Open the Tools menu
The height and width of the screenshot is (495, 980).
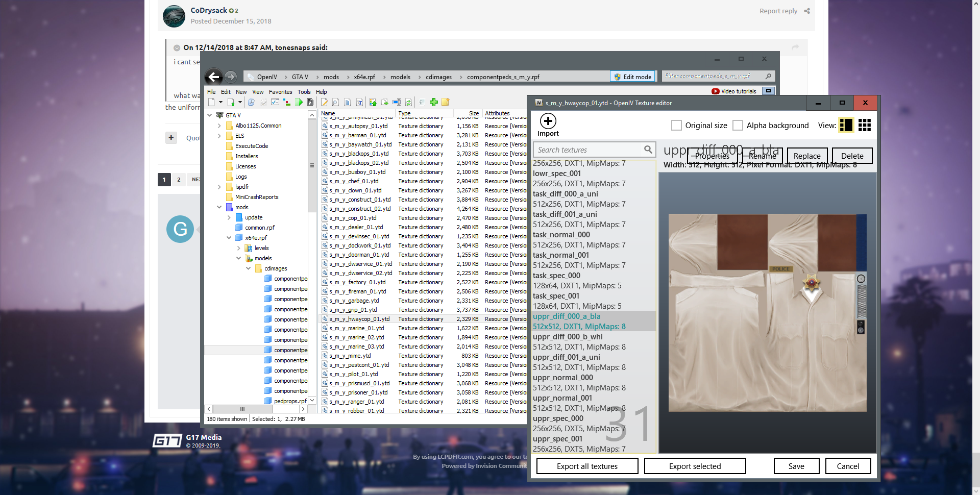click(x=304, y=92)
